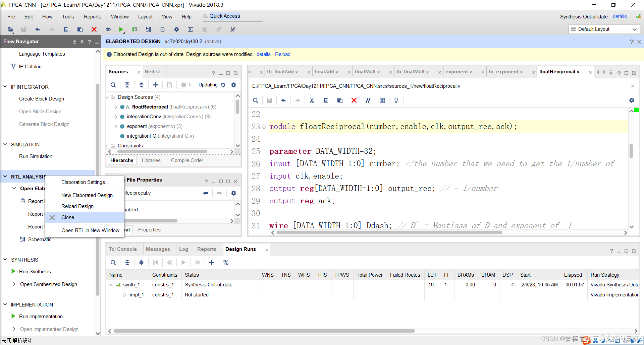
Task: Select Close in the context menu
Action: coord(85,217)
